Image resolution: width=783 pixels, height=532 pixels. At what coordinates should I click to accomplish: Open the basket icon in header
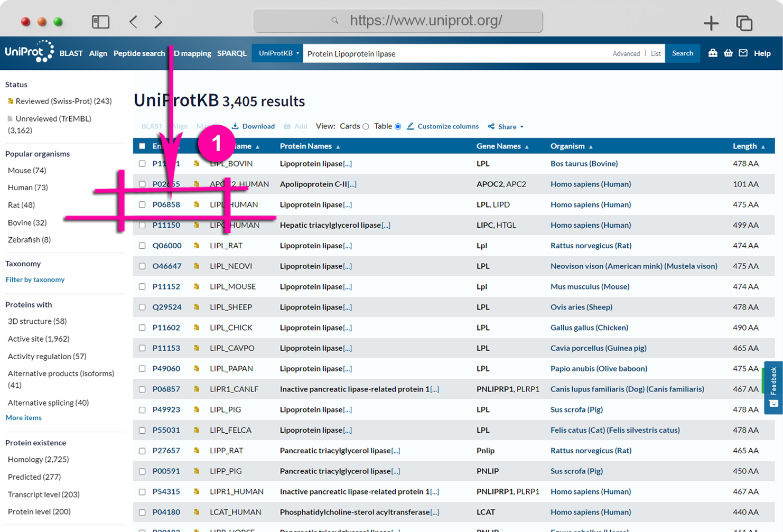click(x=728, y=53)
